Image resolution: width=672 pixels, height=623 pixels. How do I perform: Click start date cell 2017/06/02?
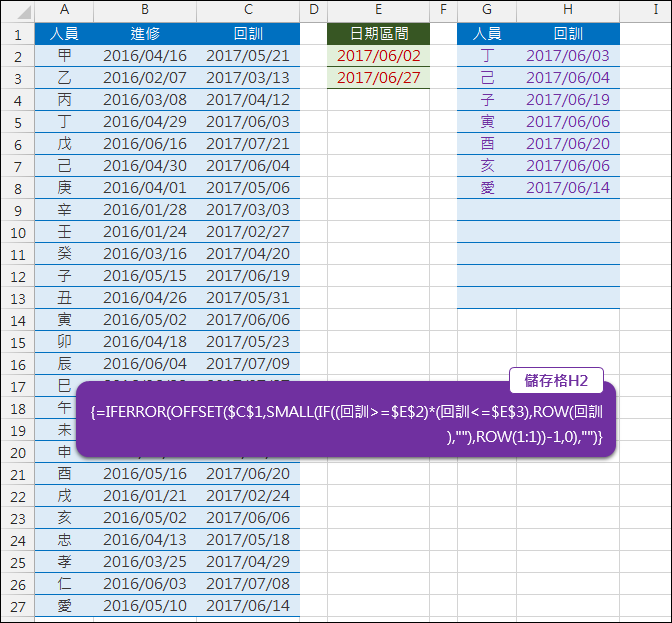(x=378, y=56)
